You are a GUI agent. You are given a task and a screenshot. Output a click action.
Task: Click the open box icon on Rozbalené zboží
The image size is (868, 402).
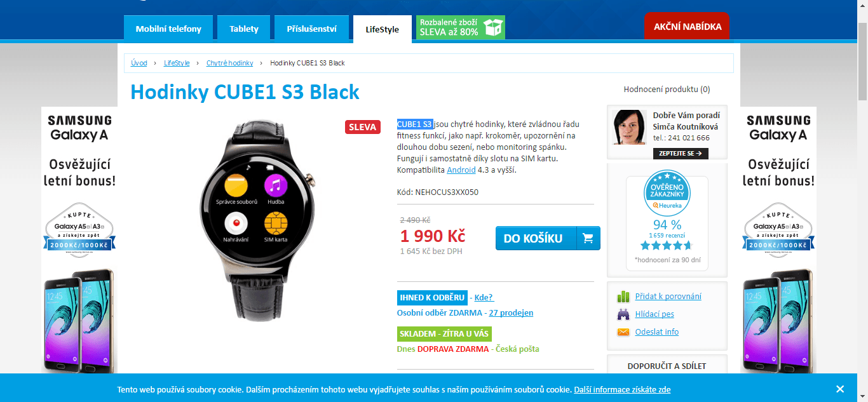pyautogui.click(x=493, y=27)
